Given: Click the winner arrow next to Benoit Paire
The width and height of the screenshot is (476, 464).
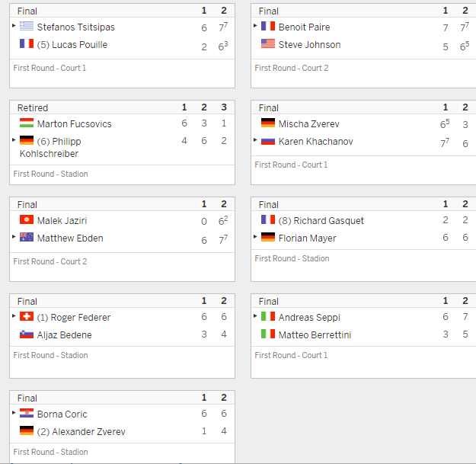Looking at the screenshot, I should [x=255, y=25].
